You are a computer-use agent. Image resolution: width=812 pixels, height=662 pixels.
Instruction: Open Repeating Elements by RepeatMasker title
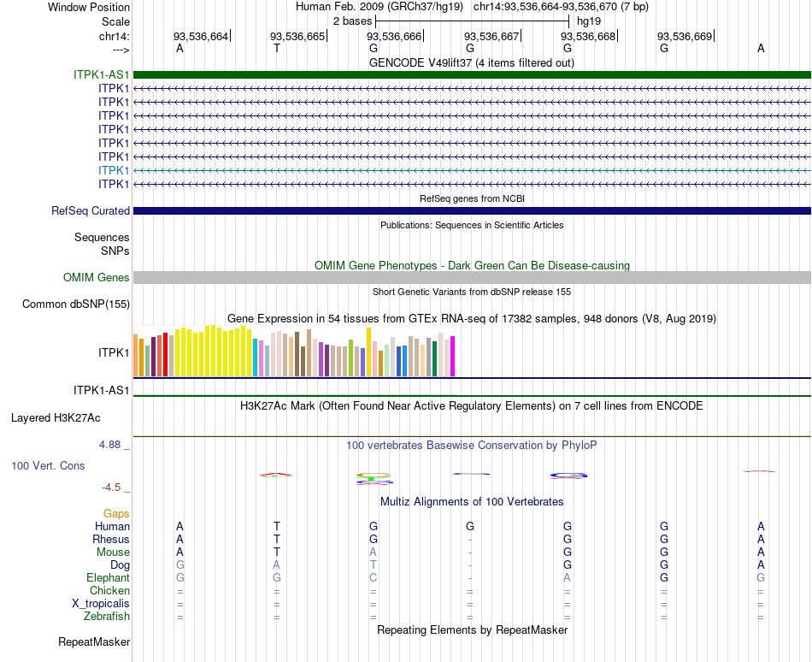[x=472, y=629]
